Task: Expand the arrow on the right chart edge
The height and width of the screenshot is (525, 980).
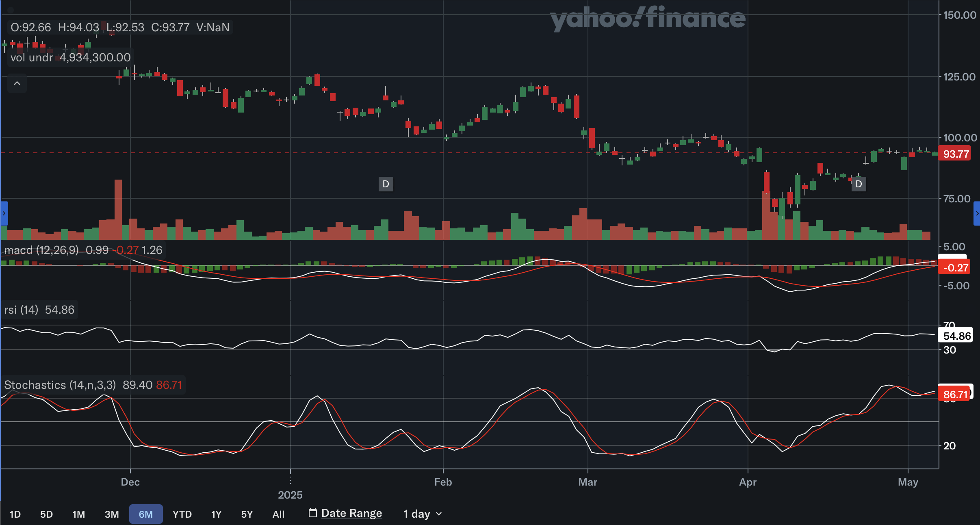Action: tap(977, 213)
